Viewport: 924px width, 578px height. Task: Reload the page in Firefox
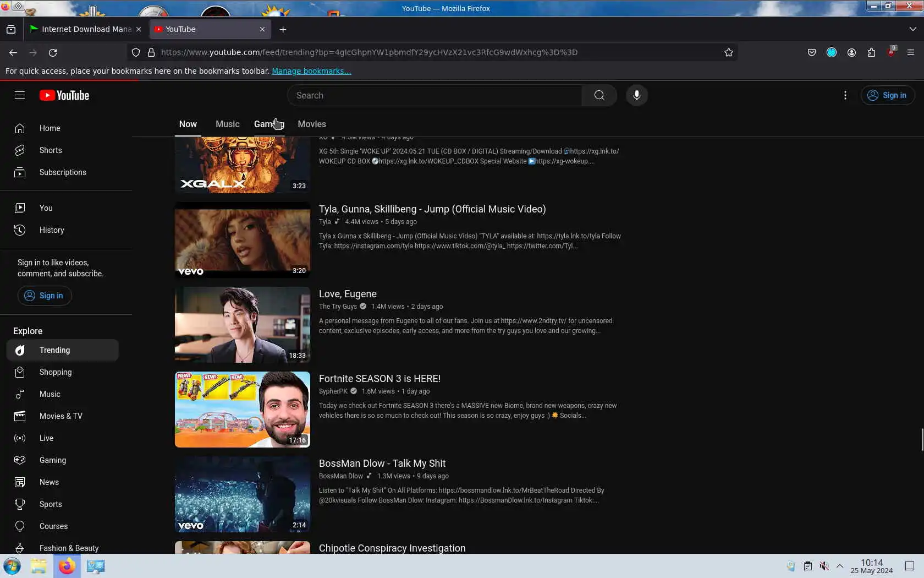(53, 52)
